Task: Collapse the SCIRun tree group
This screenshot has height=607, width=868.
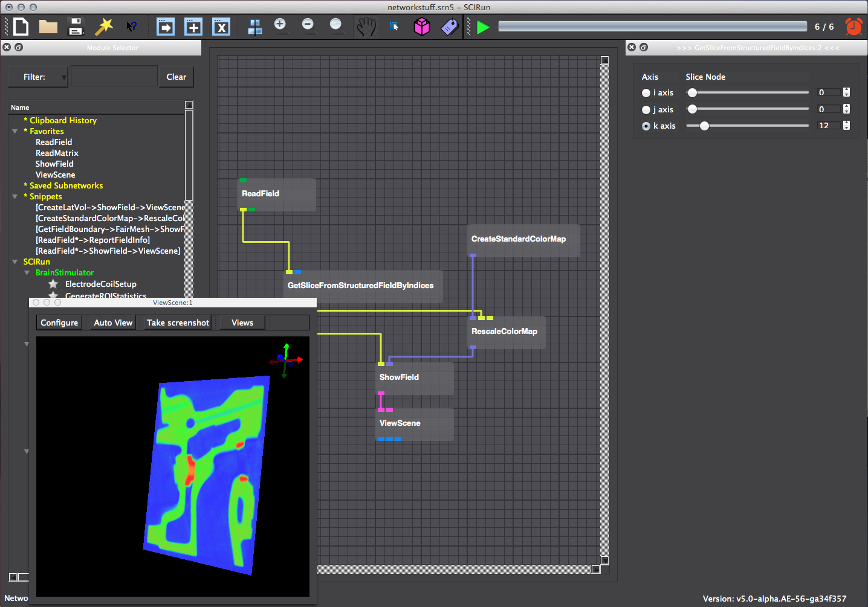Action: tap(15, 262)
